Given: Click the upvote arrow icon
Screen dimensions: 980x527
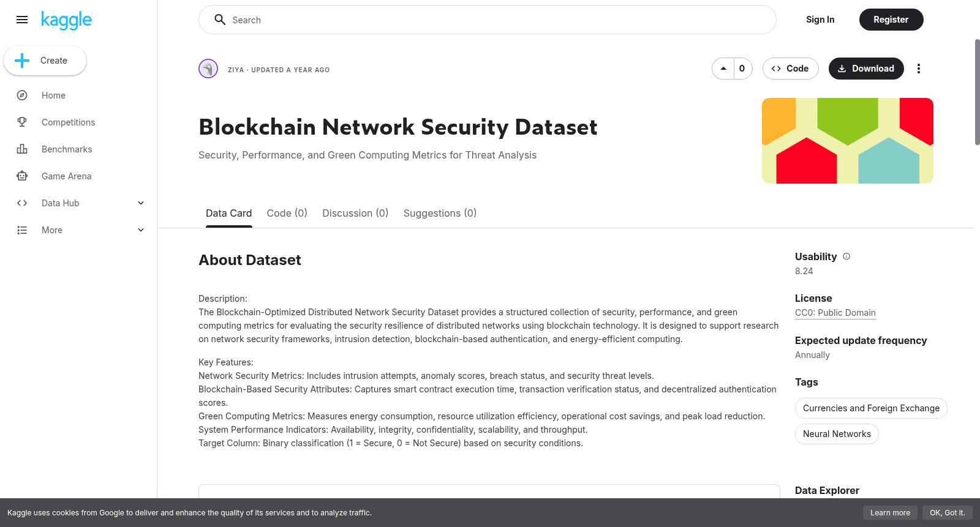Looking at the screenshot, I should click(723, 69).
